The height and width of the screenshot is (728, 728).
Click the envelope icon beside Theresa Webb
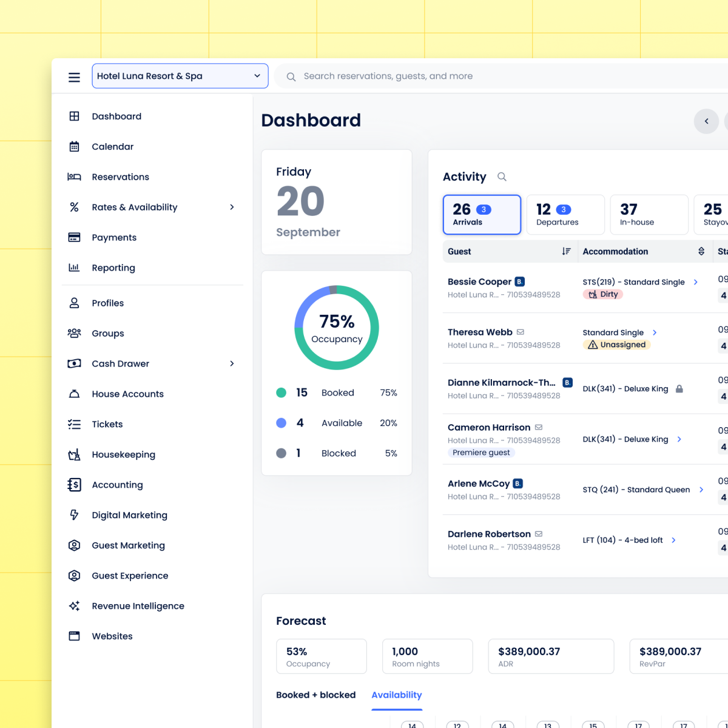click(x=521, y=332)
